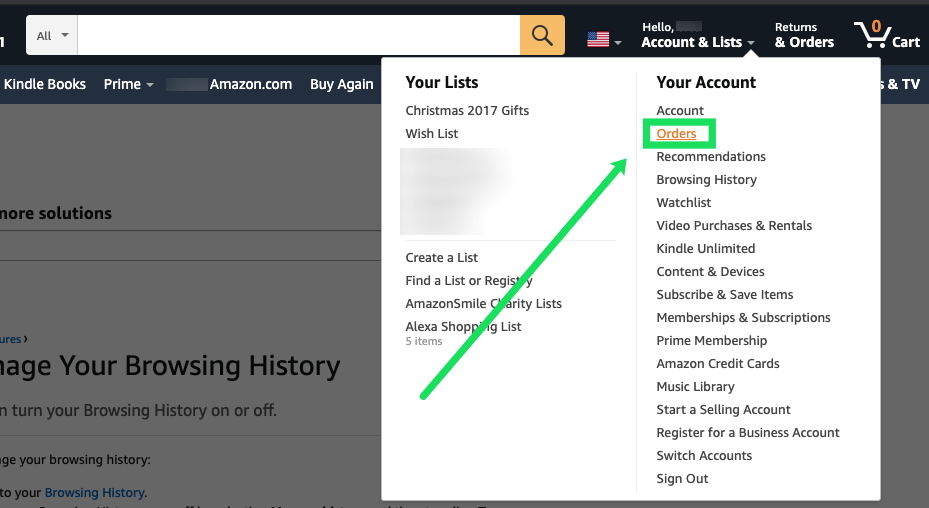Follow the blue Browsing History hyperlink
Image resolution: width=929 pixels, height=508 pixels.
click(94, 492)
